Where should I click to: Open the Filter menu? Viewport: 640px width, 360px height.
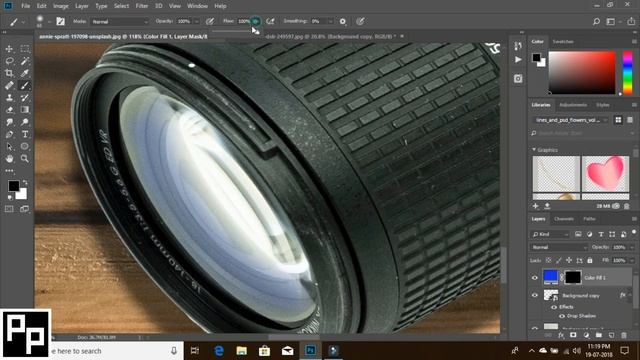pos(142,6)
